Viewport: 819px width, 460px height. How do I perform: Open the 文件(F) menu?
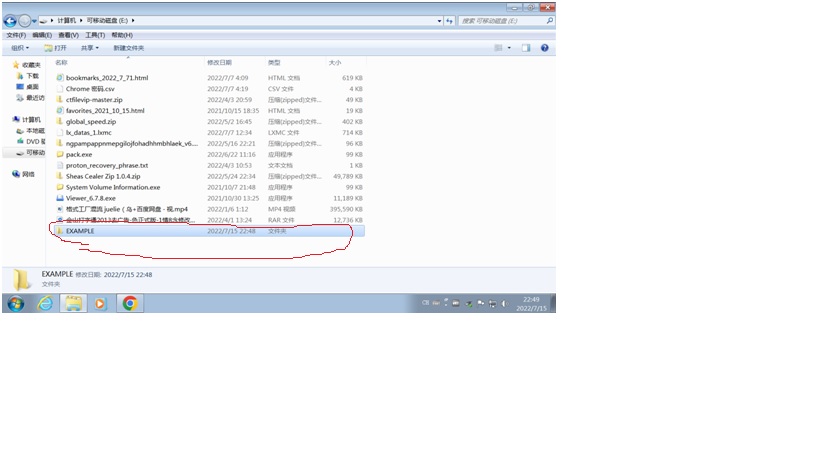point(16,35)
